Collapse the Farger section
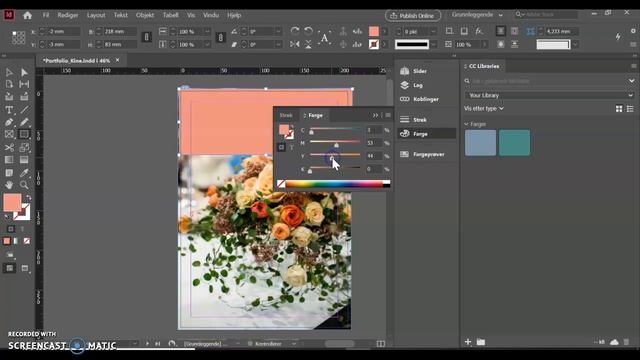Viewport: 640px width, 360px height. (466, 124)
